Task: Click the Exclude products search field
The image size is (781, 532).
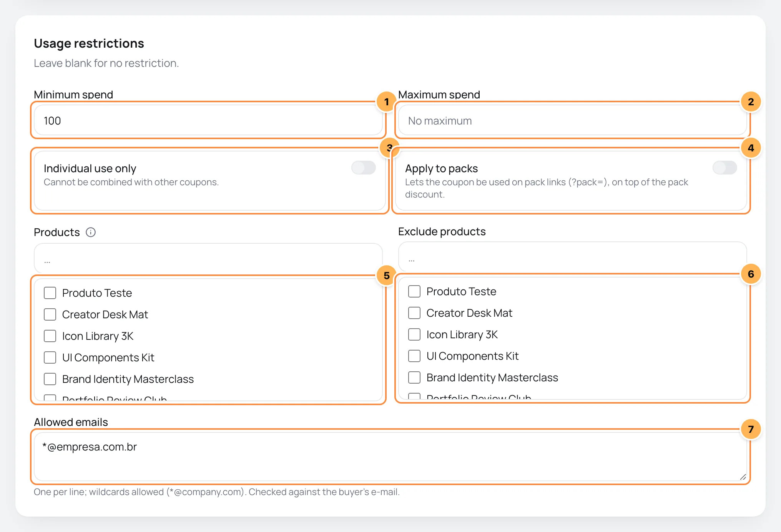Action: point(572,257)
